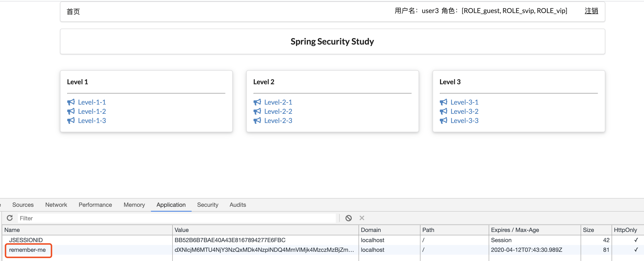This screenshot has height=261, width=644.
Task: Open the Level-1-2 link
Action: tap(92, 111)
